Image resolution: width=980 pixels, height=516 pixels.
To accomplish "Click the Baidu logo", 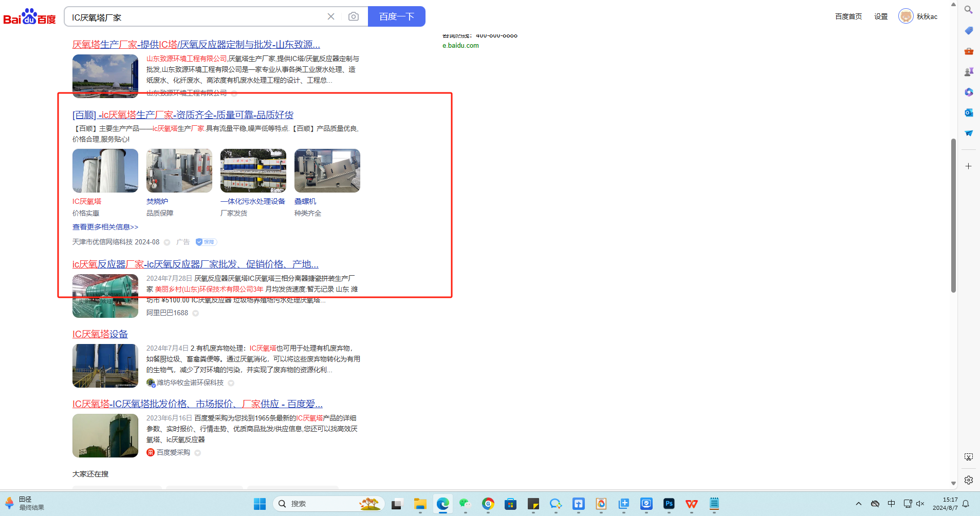I will 29,17.
